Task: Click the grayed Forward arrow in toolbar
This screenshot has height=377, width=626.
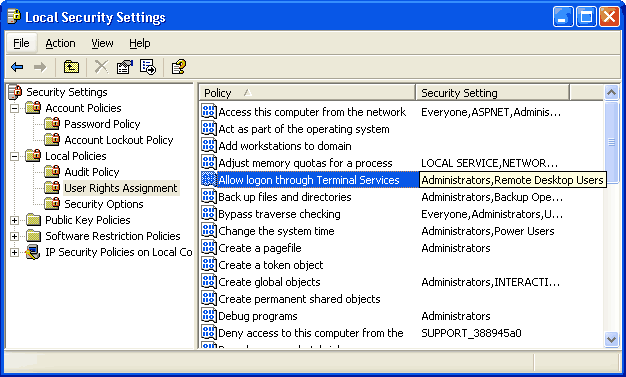Action: pos(40,67)
